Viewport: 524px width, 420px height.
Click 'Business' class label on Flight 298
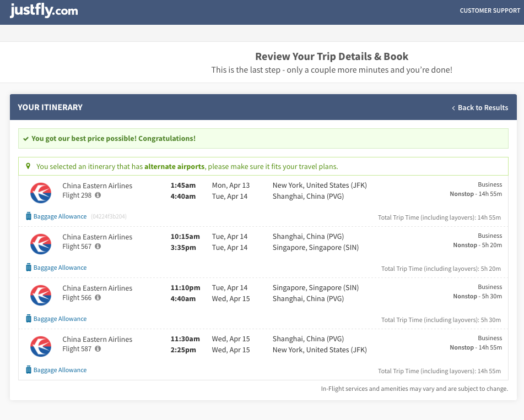[x=490, y=184]
